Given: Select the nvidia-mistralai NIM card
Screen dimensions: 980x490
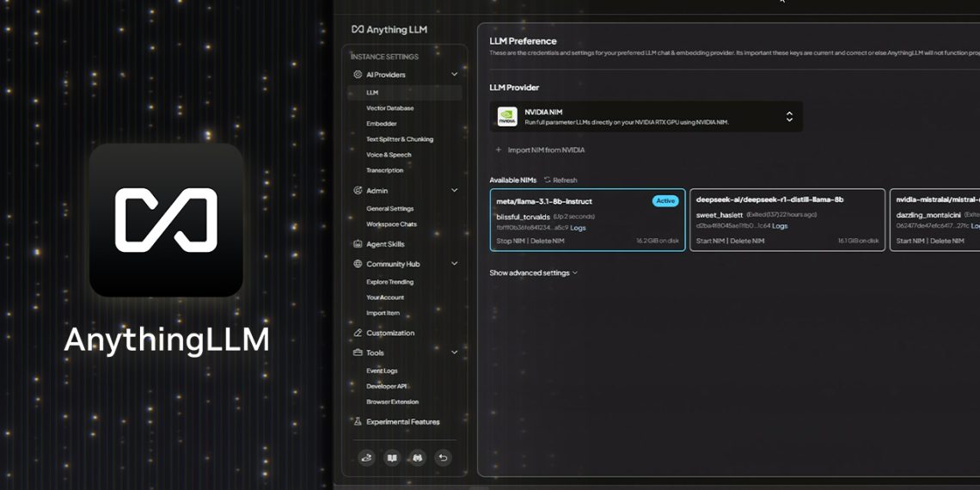Looking at the screenshot, I should click(935, 220).
